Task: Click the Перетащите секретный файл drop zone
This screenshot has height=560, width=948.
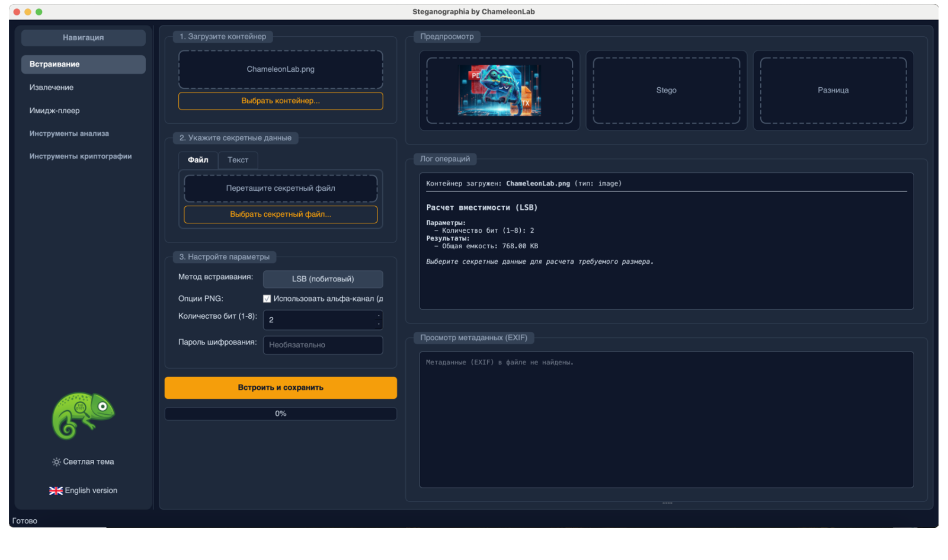Action: 280,188
